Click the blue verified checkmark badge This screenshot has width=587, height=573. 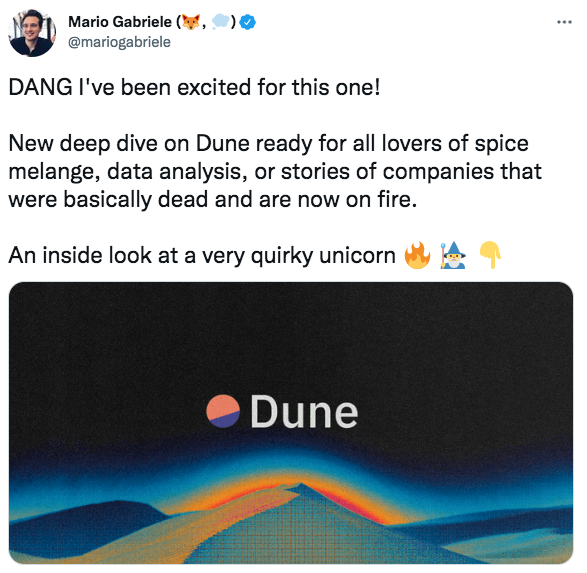coord(247,22)
